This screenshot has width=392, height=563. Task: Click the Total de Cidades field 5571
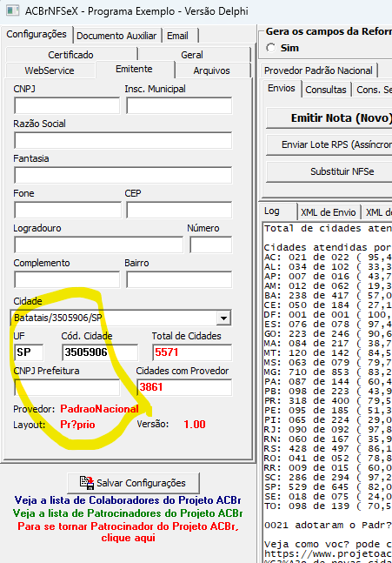[x=192, y=352]
